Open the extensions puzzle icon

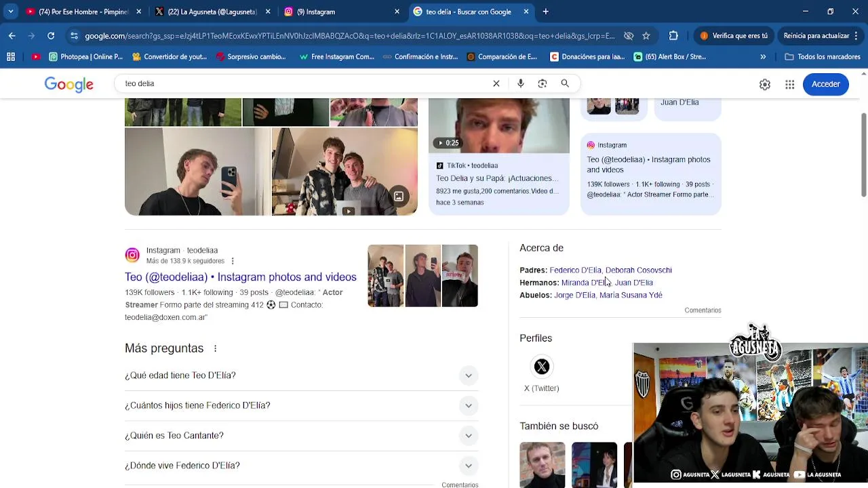[x=673, y=36]
